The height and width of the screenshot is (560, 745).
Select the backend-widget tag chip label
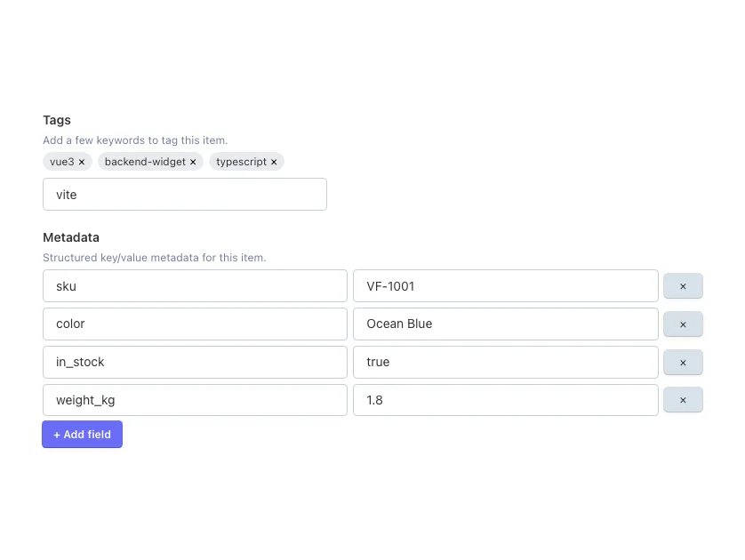tap(145, 162)
